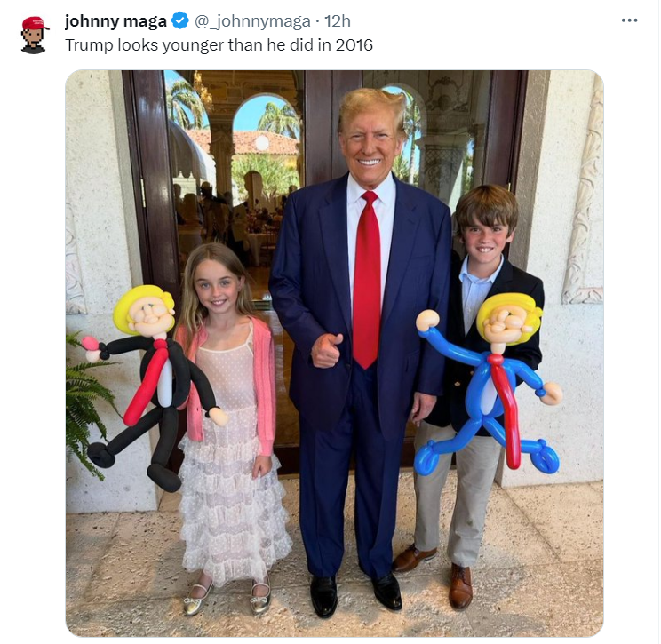Image resolution: width=661 pixels, height=644 pixels.
Task: Visit the @_johnnymaga handle link
Action: click(252, 21)
